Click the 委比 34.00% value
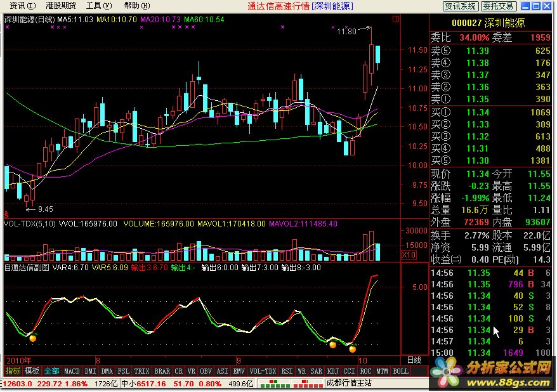Screen dimensions: 557x392 [475, 37]
